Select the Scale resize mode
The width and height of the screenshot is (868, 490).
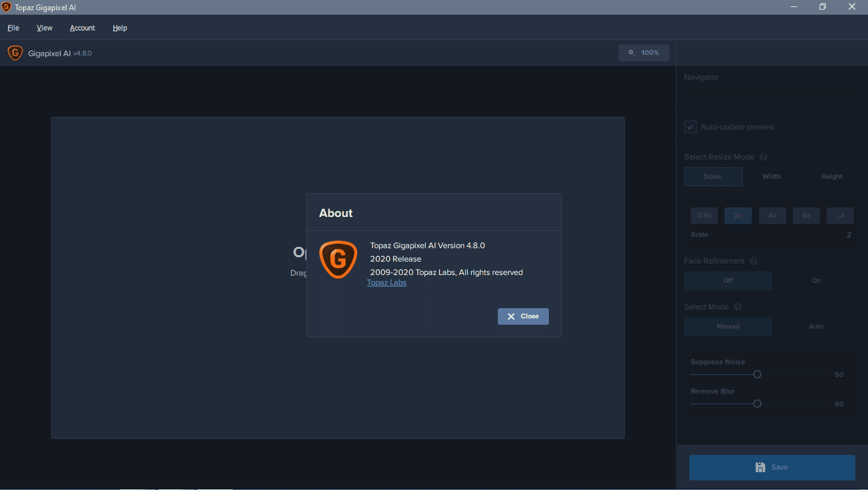(713, 177)
